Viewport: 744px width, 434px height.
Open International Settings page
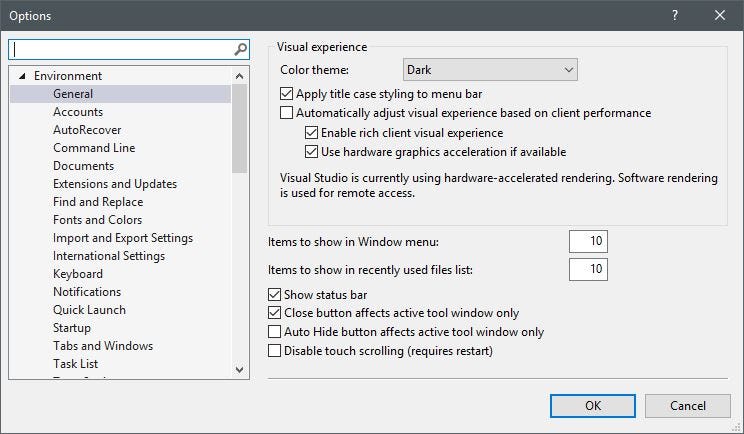click(x=109, y=256)
